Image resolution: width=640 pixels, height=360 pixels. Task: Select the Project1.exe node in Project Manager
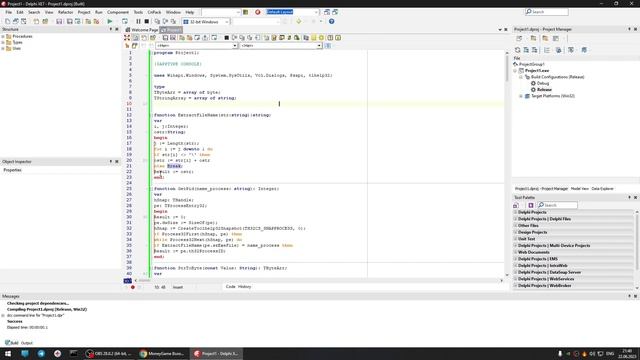(537, 71)
